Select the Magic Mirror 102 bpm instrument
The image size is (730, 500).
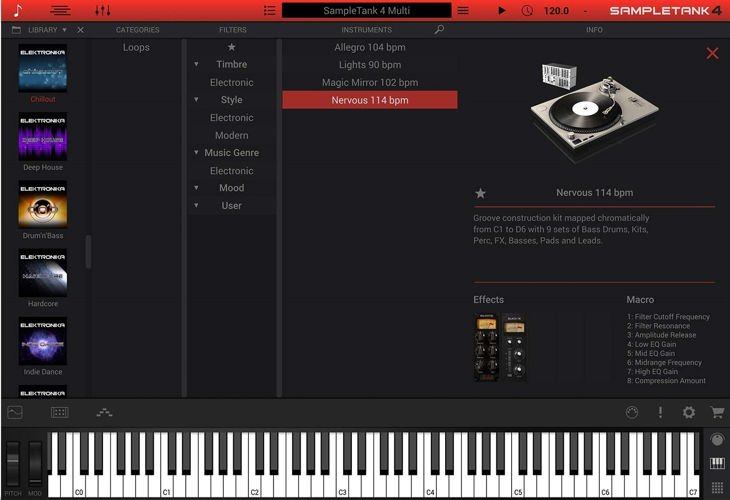click(x=370, y=83)
